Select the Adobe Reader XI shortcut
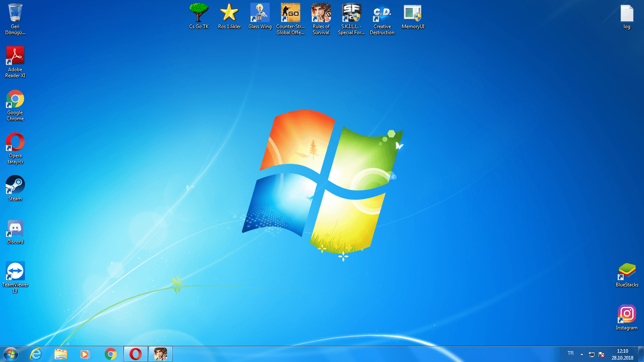This screenshot has width=644, height=362. coord(15,62)
